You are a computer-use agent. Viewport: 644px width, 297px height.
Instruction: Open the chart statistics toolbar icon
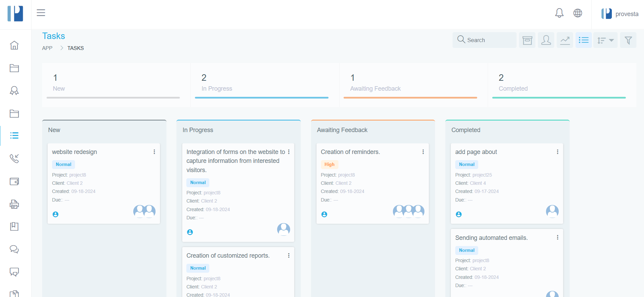(x=565, y=40)
